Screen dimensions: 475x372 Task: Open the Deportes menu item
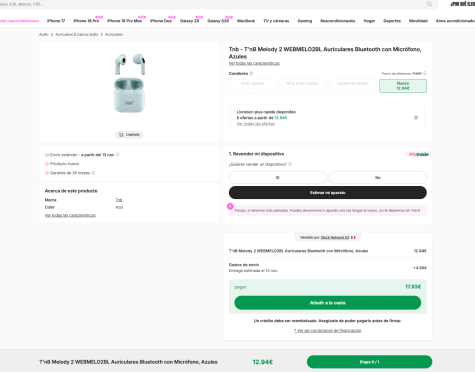pyautogui.click(x=392, y=21)
